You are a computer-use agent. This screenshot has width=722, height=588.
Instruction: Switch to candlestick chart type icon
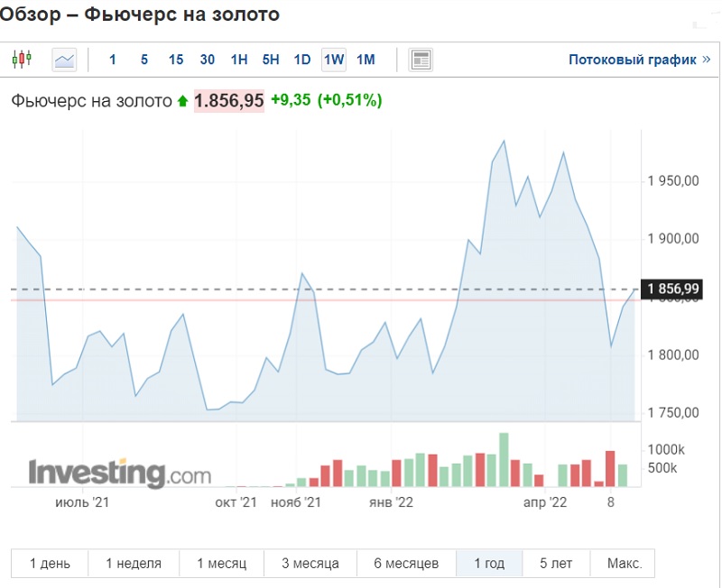coord(22,60)
